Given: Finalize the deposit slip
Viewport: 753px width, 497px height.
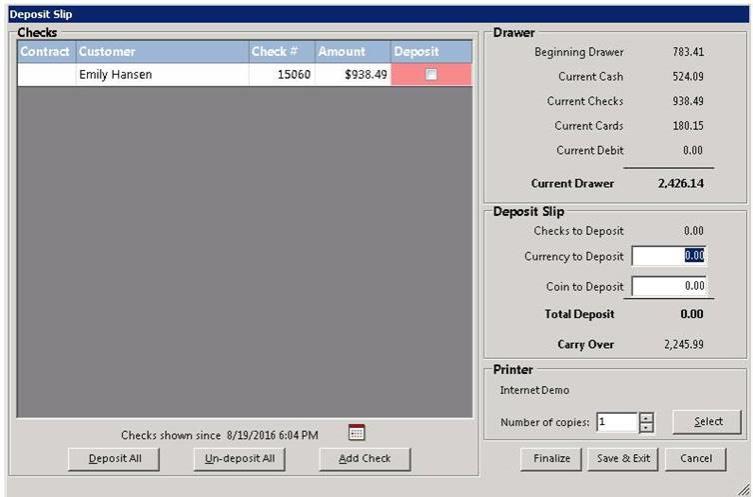Looking at the screenshot, I should coord(551,459).
